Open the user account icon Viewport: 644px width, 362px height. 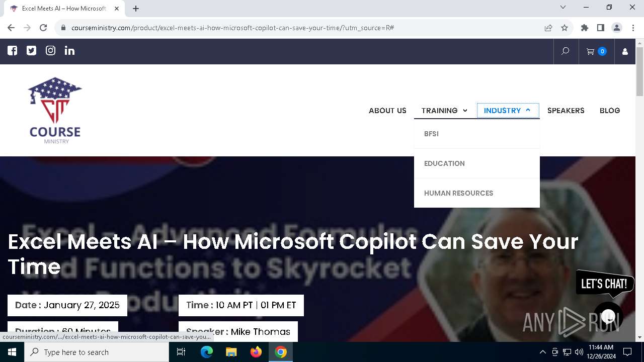click(625, 51)
